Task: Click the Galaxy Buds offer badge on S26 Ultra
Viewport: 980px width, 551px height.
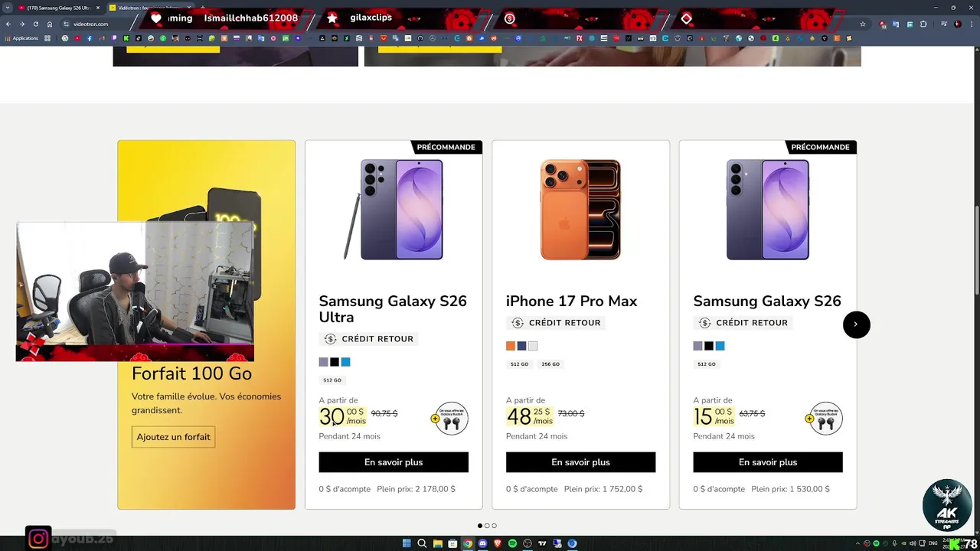Action: (450, 419)
